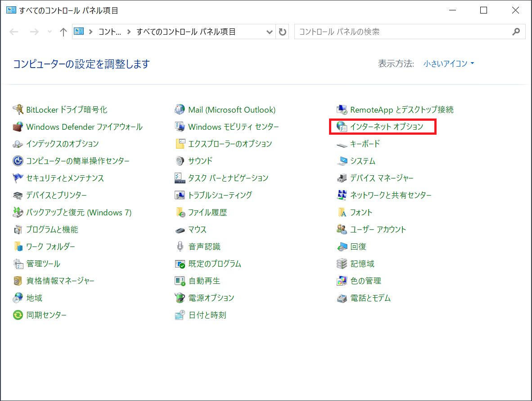The image size is (532, 401).
Task: Click the title bar control panel icon
Action: click(11, 10)
